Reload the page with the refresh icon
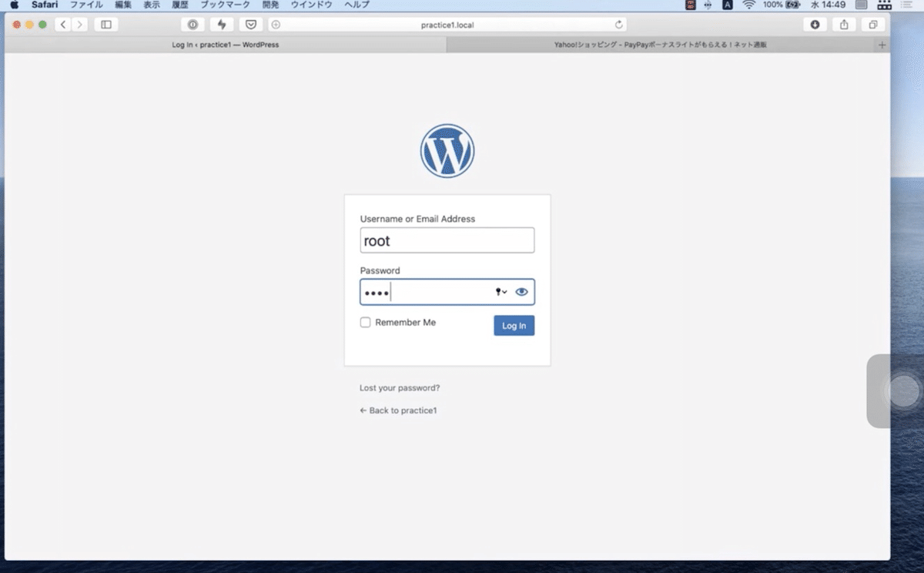The width and height of the screenshot is (924, 573). tap(618, 25)
